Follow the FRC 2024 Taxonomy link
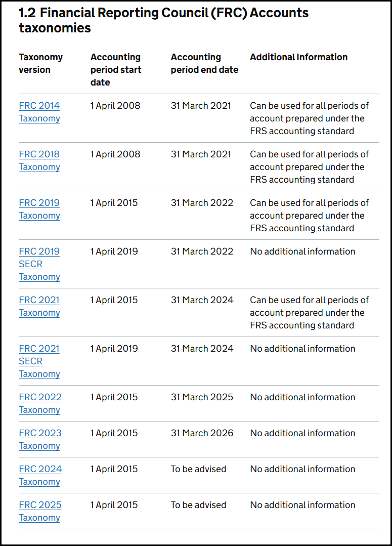Screen dimensions: 392x546 coord(40,475)
